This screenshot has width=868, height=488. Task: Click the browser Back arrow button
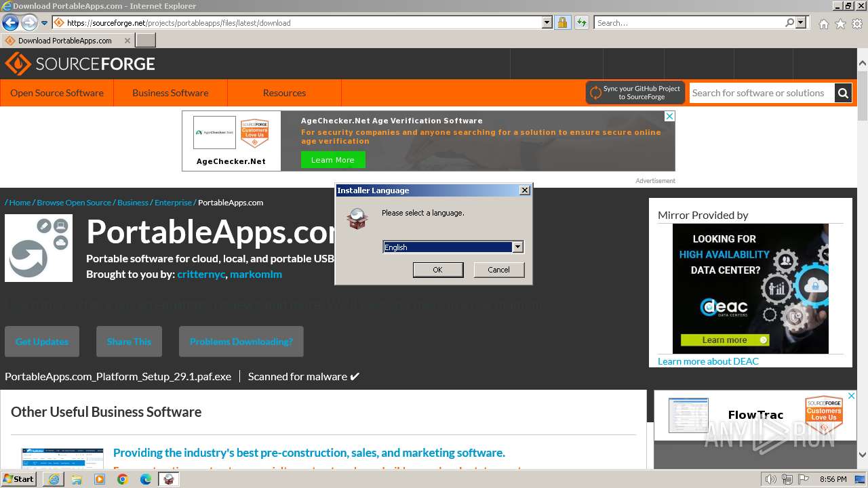click(10, 22)
